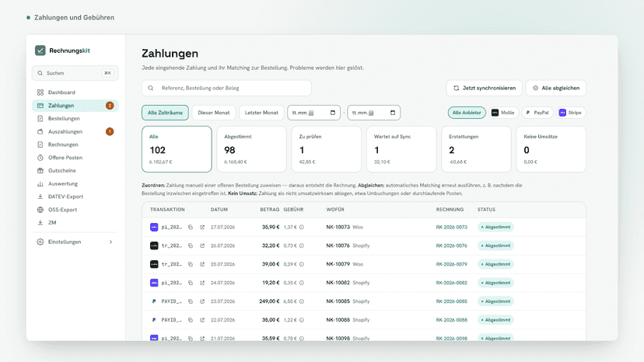Filter payments by Stripe
The image size is (644, 362).
click(571, 113)
